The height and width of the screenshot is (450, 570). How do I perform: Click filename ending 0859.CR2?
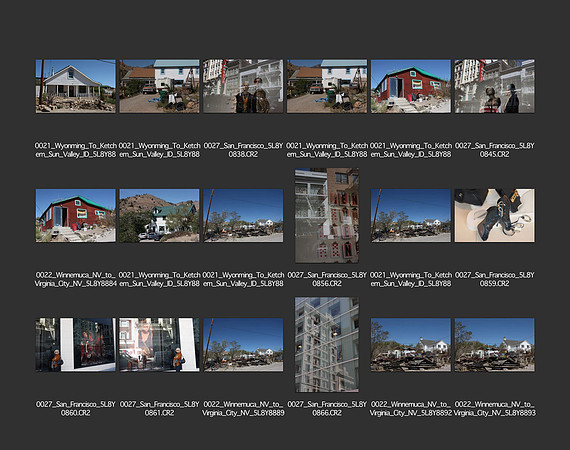click(494, 279)
